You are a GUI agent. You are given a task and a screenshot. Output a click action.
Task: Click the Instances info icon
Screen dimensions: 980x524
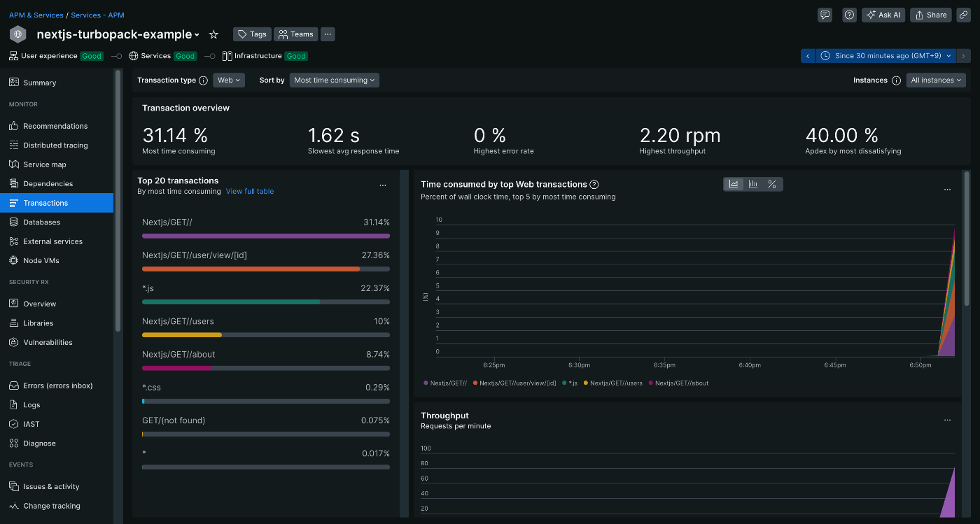896,80
